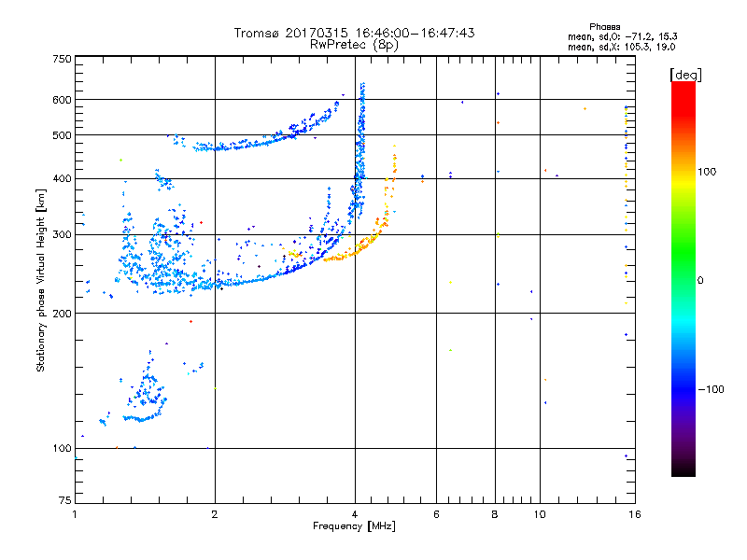Click the 'Frequency [MHz]' axis title

click(x=354, y=526)
